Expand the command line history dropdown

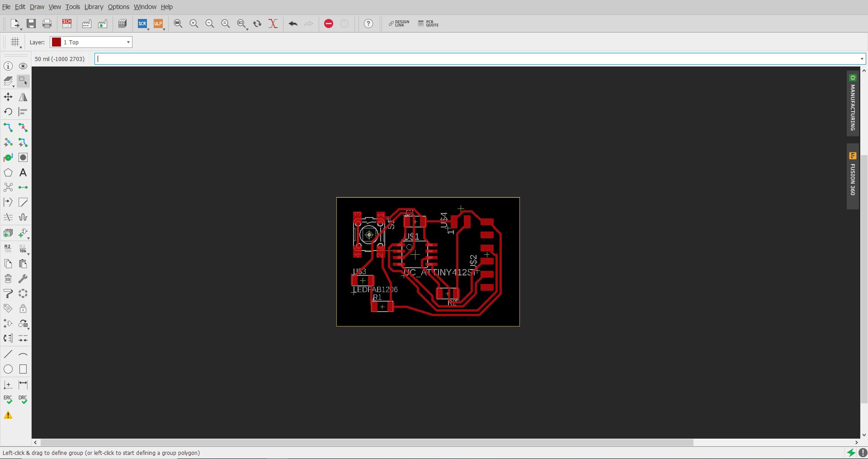click(x=862, y=59)
